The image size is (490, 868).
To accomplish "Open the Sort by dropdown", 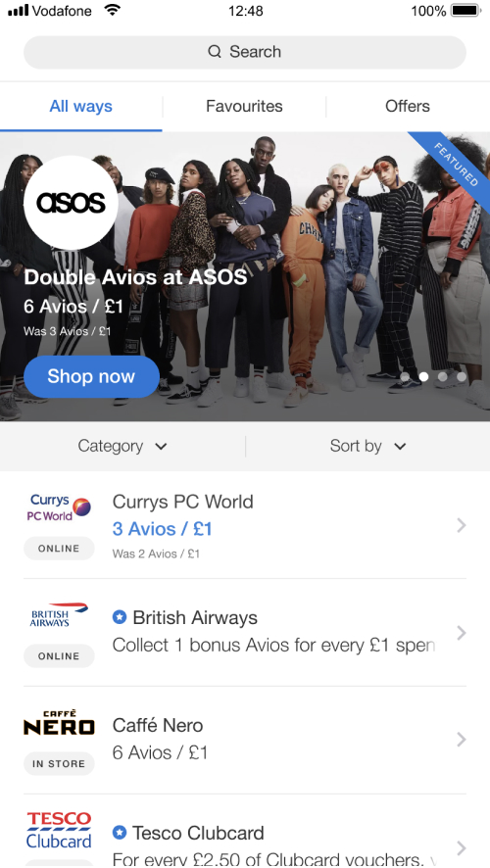I will click(x=367, y=446).
